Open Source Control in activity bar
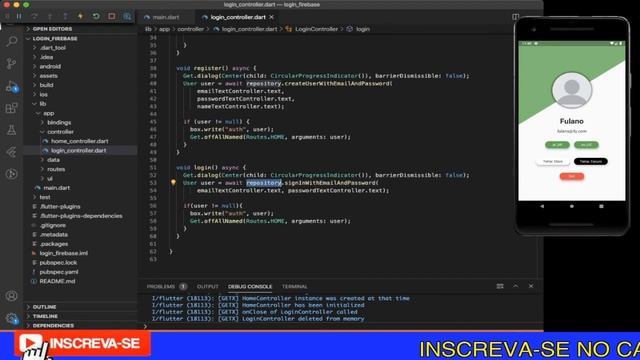Viewport: 640px width, 360px height. click(x=11, y=63)
